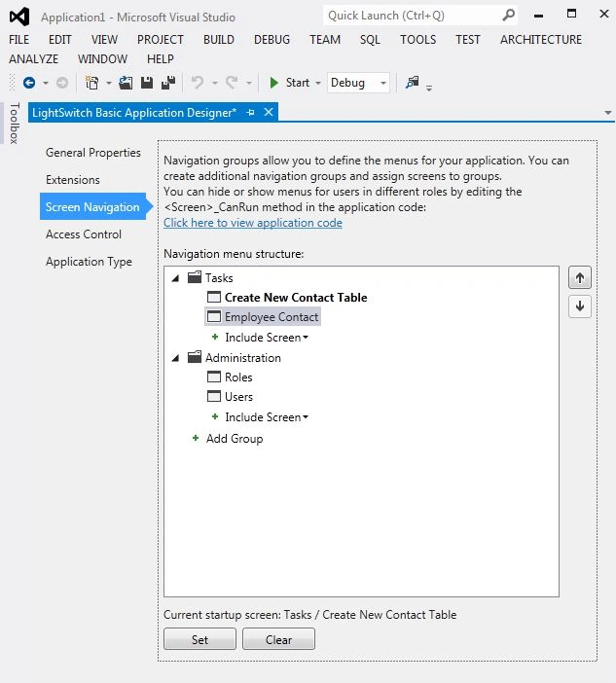Click the Save single-disk icon

[147, 83]
